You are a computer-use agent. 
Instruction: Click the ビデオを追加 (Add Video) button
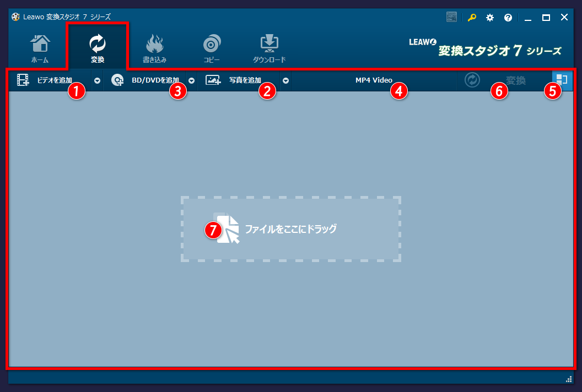point(54,80)
